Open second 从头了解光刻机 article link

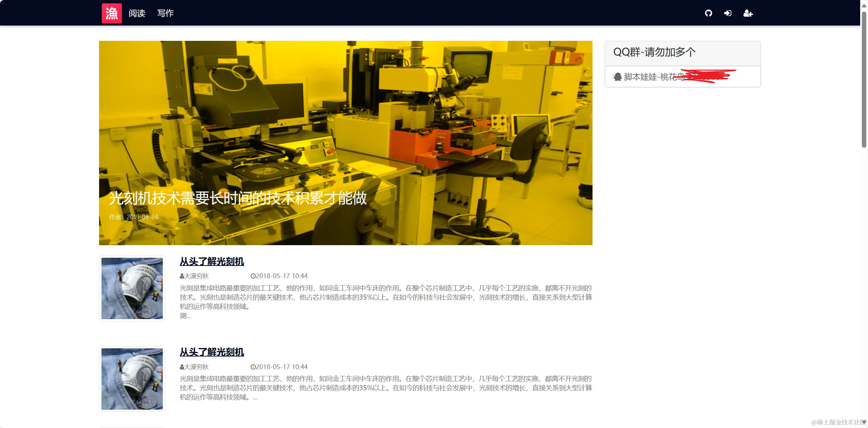(x=212, y=352)
